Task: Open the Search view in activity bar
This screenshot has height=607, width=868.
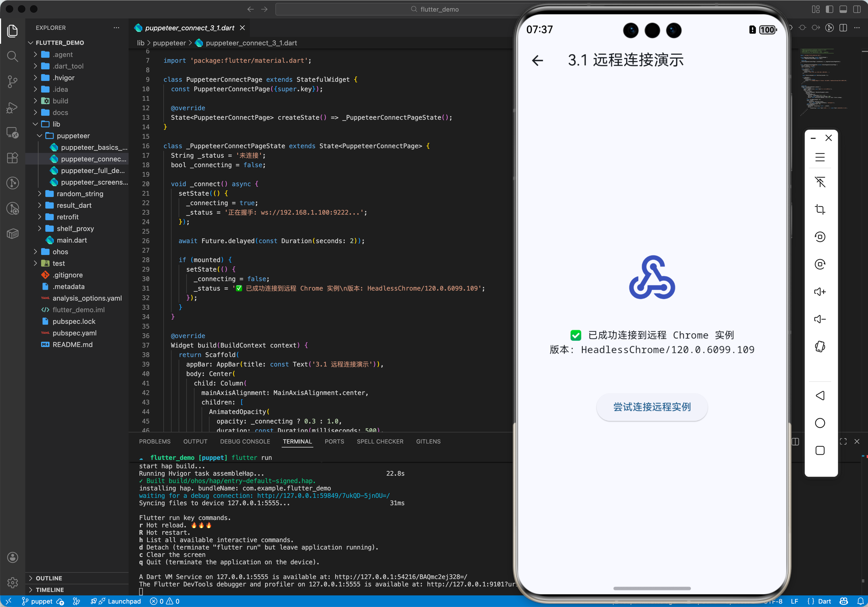Action: pyautogui.click(x=12, y=56)
